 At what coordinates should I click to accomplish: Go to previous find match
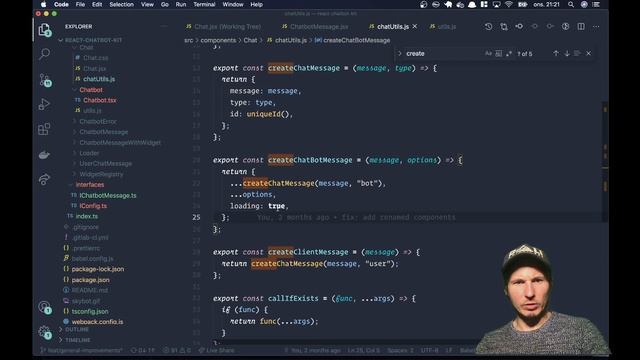(556, 53)
